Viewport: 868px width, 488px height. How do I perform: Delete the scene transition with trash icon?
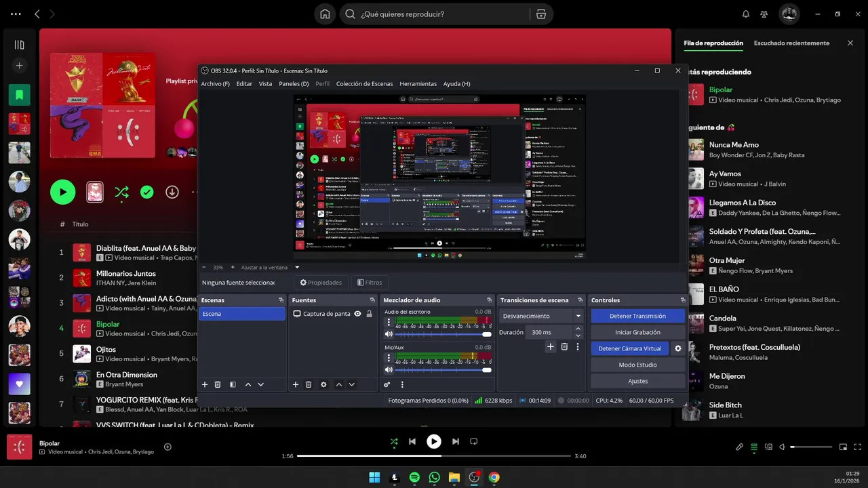coord(564,346)
